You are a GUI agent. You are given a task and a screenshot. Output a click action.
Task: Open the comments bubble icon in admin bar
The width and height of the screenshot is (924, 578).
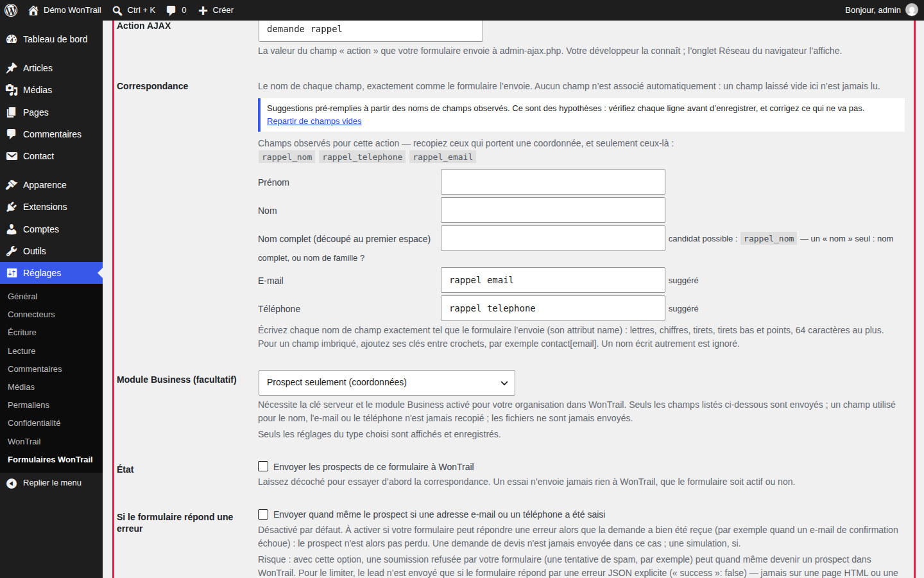click(x=171, y=10)
